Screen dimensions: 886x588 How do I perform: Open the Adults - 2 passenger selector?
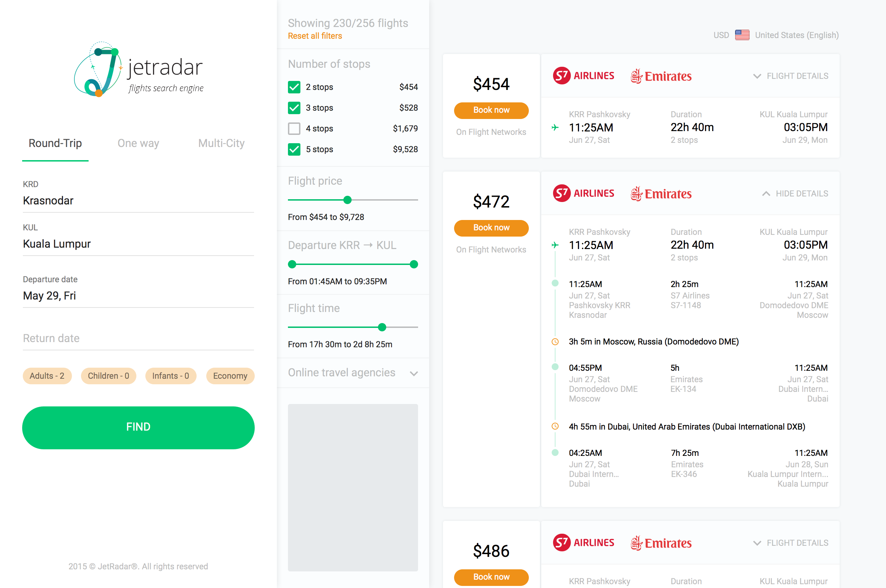pos(47,376)
